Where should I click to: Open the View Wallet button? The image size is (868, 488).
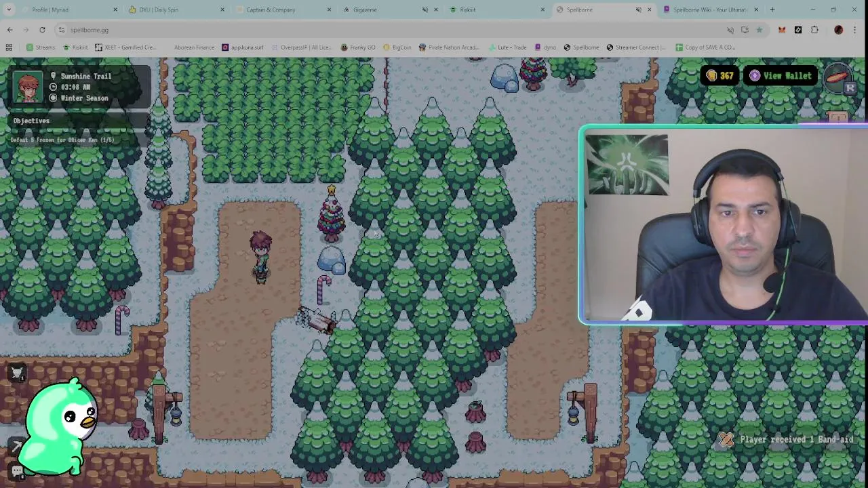pos(780,76)
